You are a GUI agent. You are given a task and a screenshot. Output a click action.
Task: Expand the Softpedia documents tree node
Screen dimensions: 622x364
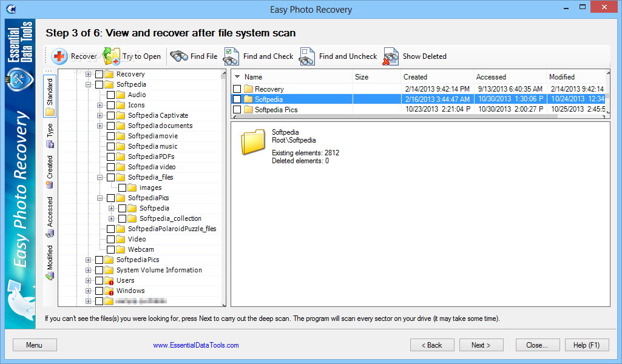pos(100,126)
